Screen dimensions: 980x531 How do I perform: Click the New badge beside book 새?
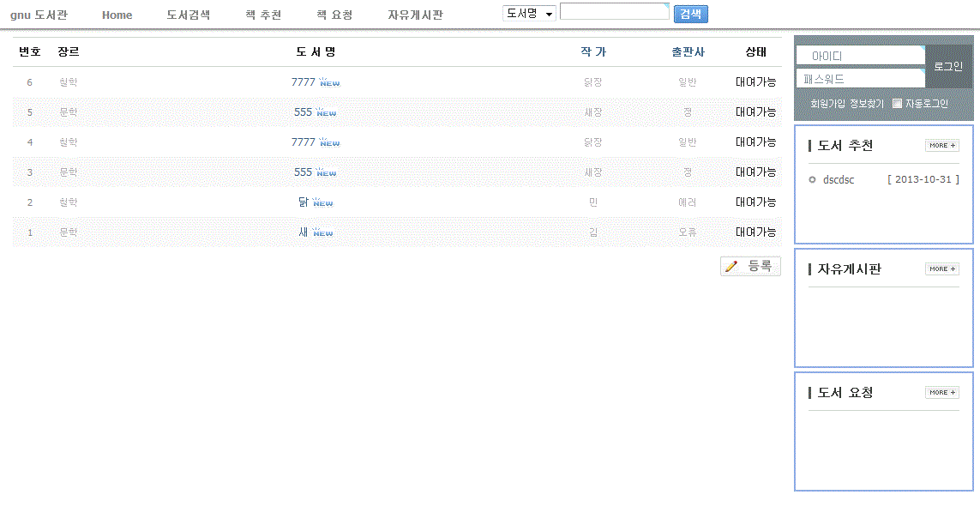point(322,232)
